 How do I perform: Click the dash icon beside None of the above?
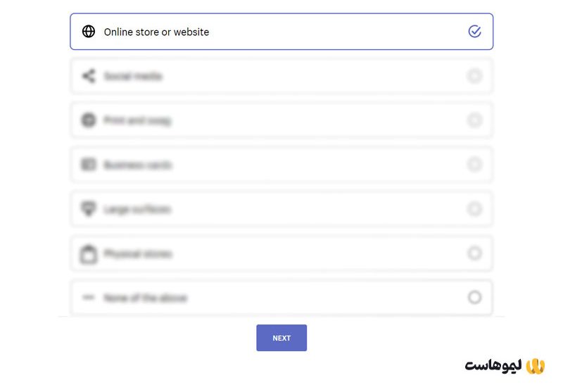[x=89, y=298]
